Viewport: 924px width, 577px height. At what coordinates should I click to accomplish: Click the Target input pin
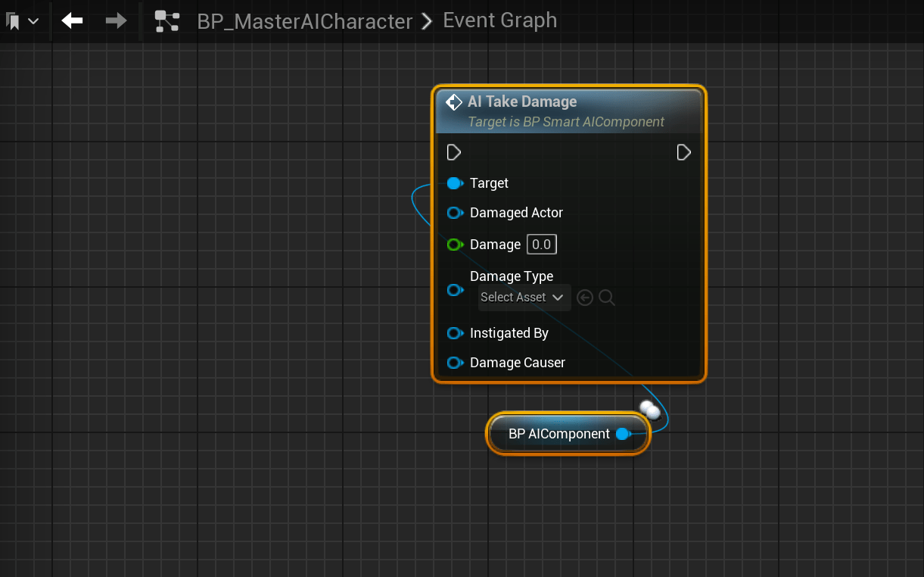coord(455,183)
